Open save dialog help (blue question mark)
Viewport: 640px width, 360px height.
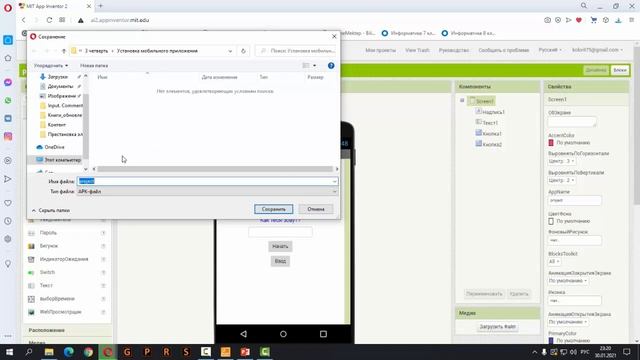tap(331, 65)
